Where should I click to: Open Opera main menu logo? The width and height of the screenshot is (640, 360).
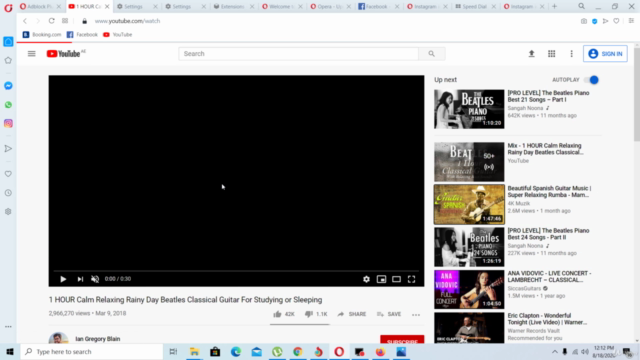8,7
